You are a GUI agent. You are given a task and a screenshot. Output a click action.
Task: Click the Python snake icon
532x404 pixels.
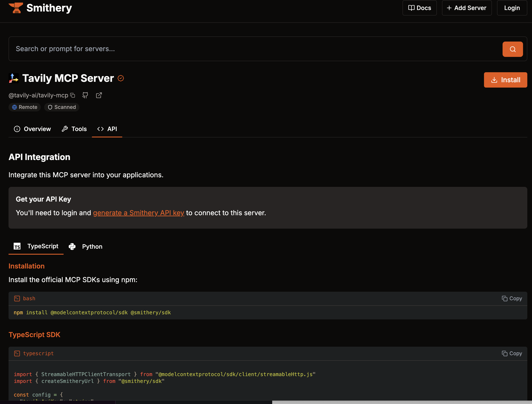[72, 247]
